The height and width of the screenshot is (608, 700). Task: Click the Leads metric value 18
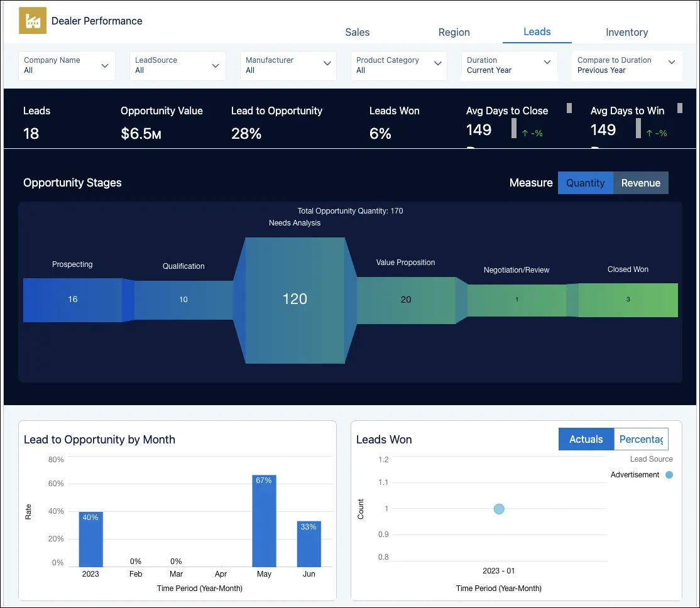31,134
